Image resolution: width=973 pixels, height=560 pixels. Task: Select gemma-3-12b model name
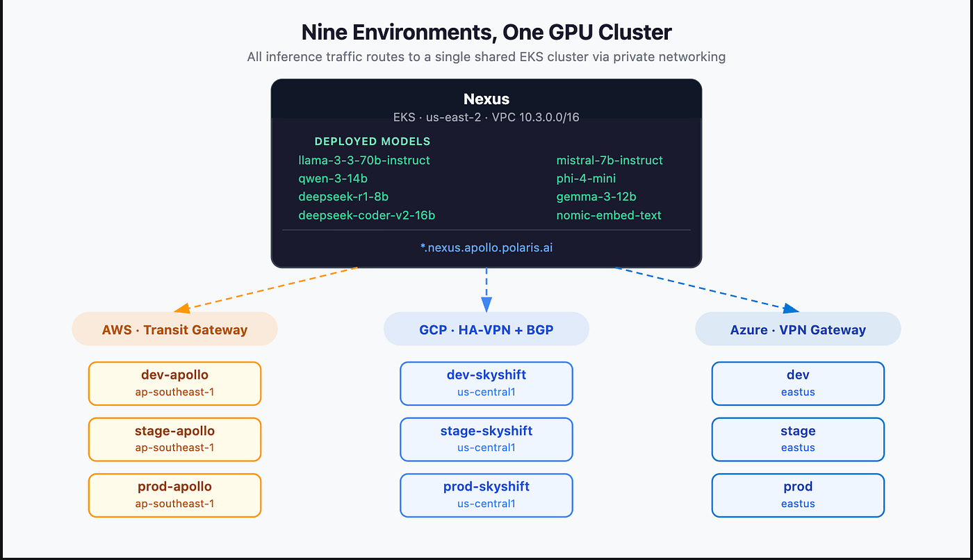click(x=596, y=197)
